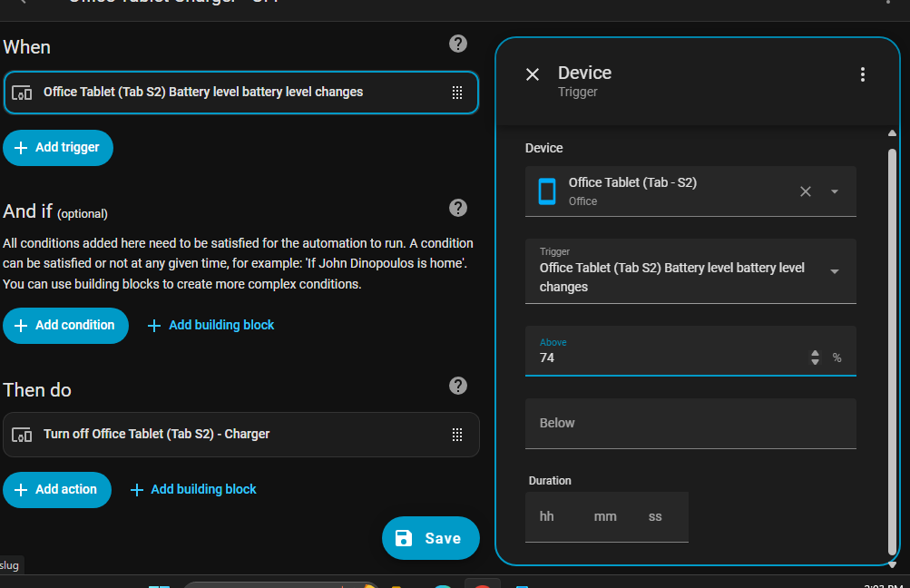Screen dimensions: 910x588
Task: Click device icon on Turn off Charger row
Action: point(22,435)
